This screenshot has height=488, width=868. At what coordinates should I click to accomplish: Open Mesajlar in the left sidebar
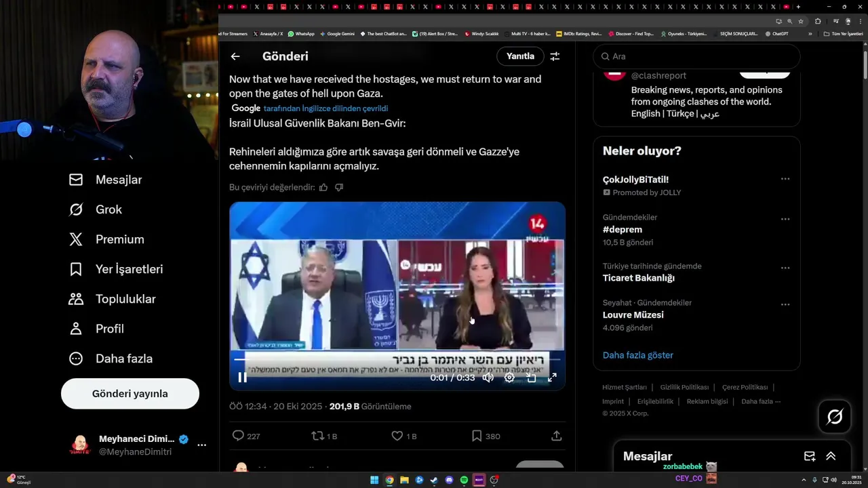pyautogui.click(x=105, y=180)
